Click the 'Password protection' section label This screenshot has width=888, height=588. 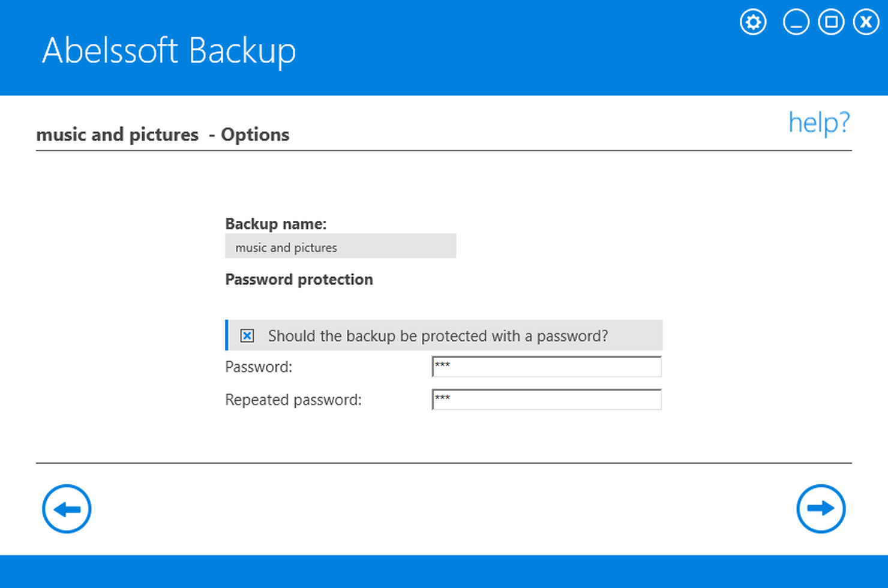pyautogui.click(x=299, y=280)
